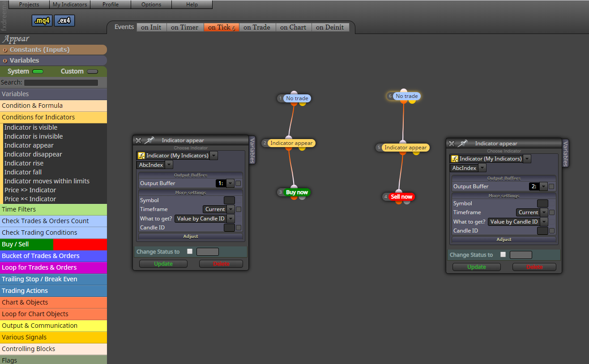
Task: Enable Change Status to in buffer 2 panel
Action: pyautogui.click(x=503, y=254)
